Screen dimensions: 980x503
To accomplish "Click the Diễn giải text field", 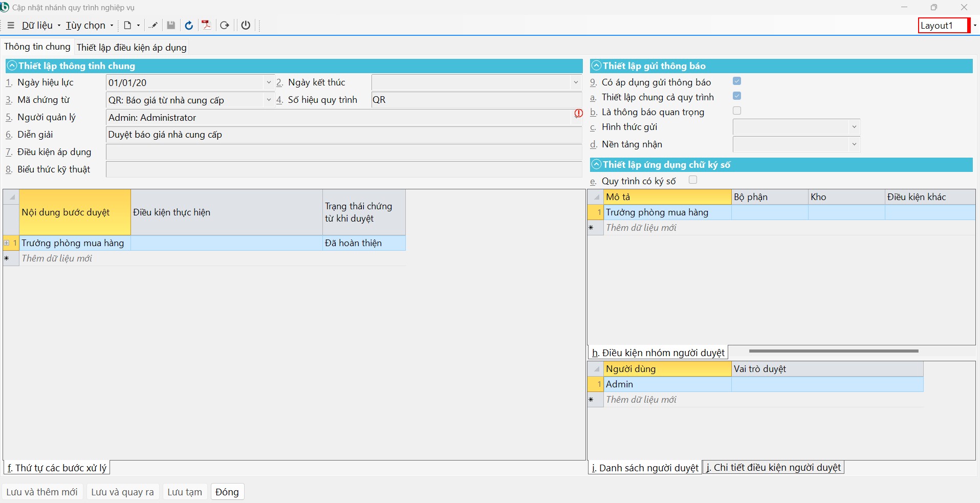I will tap(343, 135).
